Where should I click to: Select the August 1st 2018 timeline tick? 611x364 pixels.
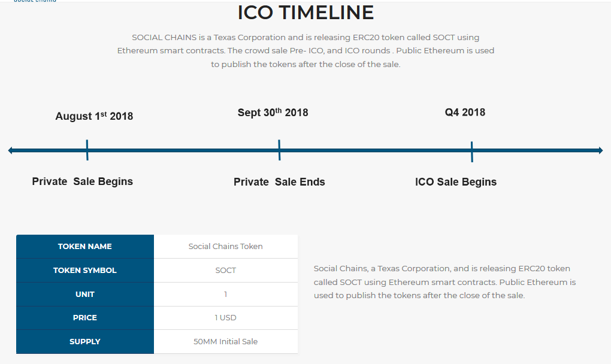(x=87, y=150)
